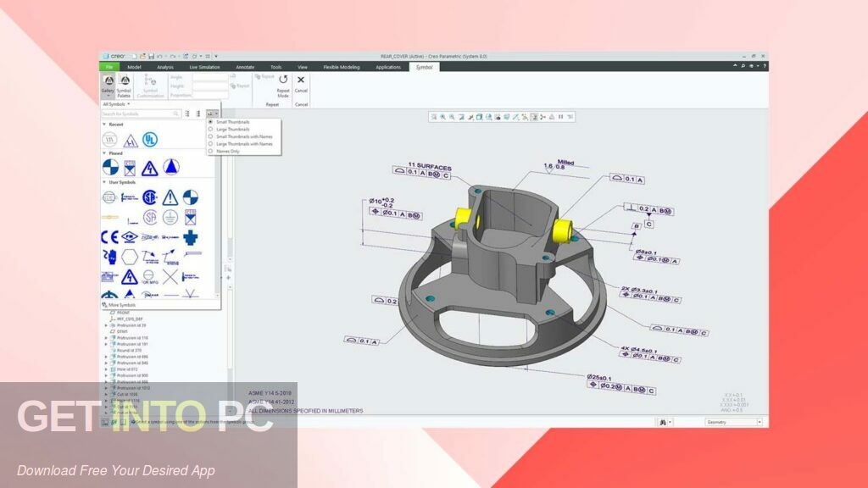Select the yellow pin on the model

562,230
